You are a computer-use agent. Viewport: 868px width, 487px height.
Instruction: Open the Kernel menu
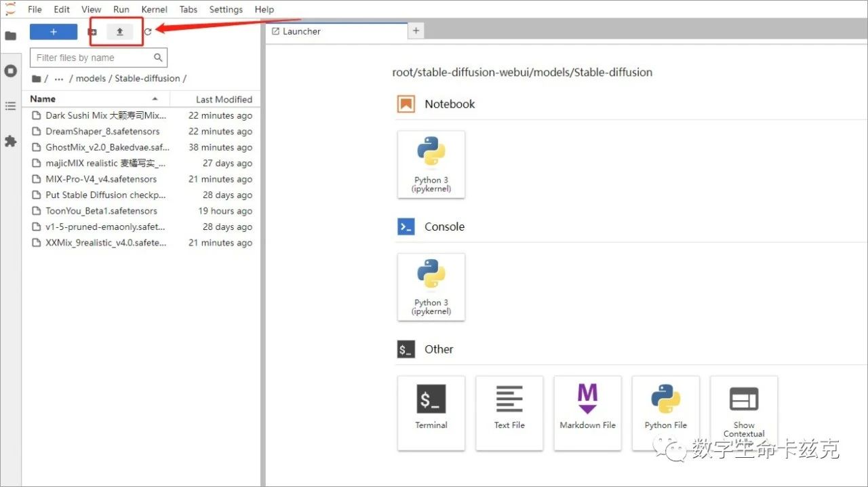155,9
